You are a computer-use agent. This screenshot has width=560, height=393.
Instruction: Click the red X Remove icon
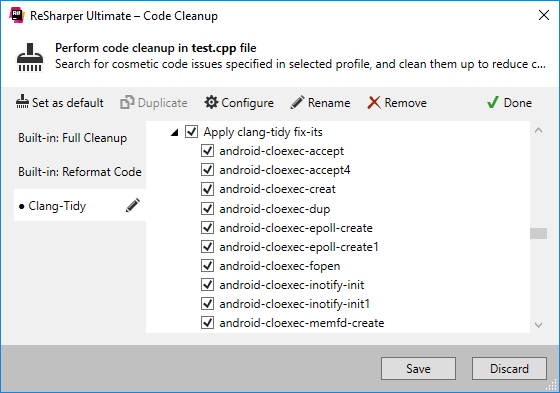(x=374, y=103)
